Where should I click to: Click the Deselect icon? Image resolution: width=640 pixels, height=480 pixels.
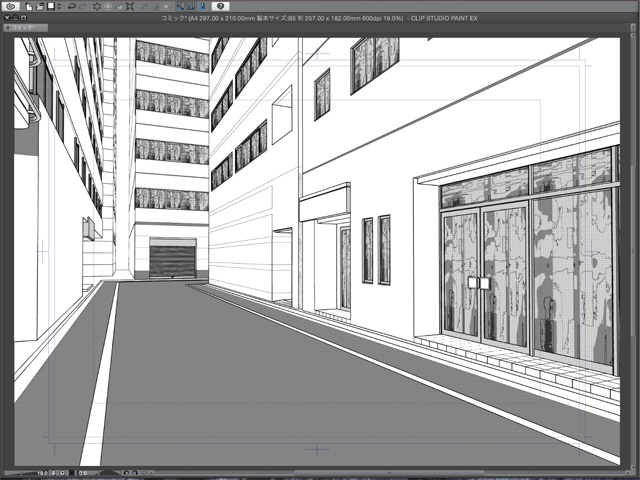click(144, 7)
